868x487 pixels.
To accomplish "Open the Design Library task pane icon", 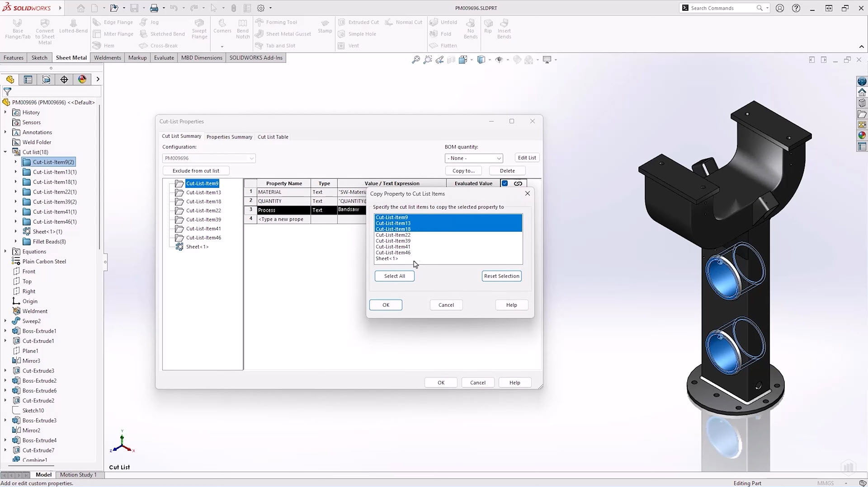I will pyautogui.click(x=862, y=103).
